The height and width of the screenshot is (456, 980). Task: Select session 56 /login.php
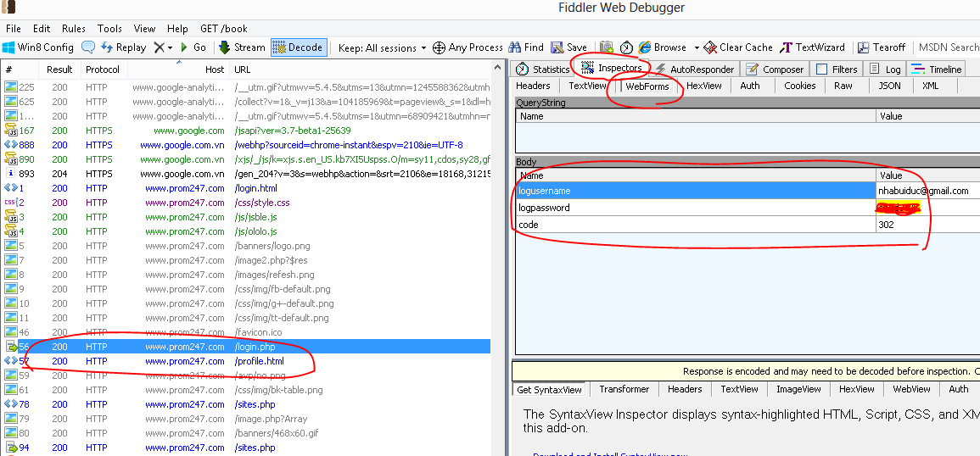coord(247,347)
